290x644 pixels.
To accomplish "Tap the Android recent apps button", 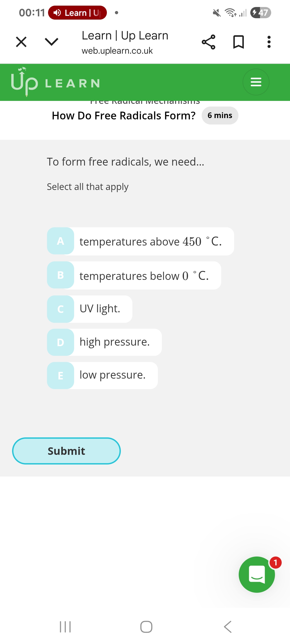I will [x=65, y=627].
